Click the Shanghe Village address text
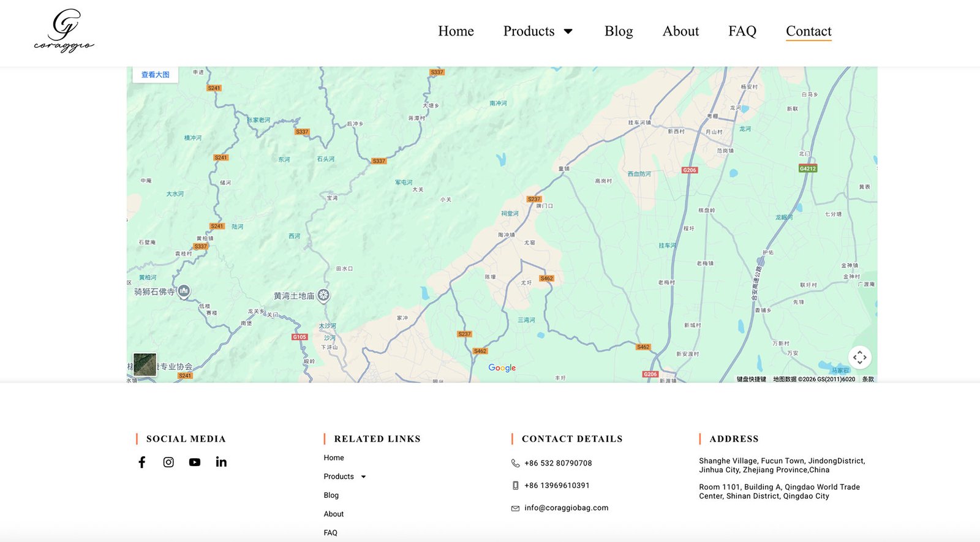The width and height of the screenshot is (980, 542). (782, 465)
